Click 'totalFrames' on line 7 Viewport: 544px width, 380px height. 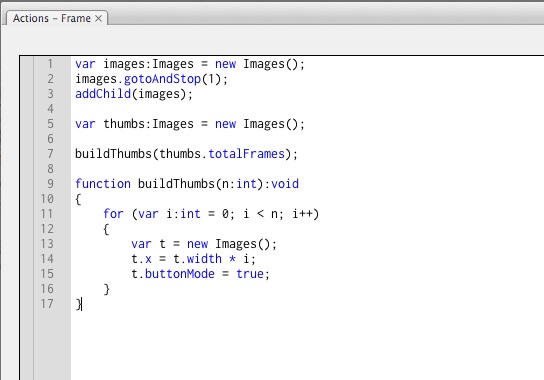click(246, 154)
